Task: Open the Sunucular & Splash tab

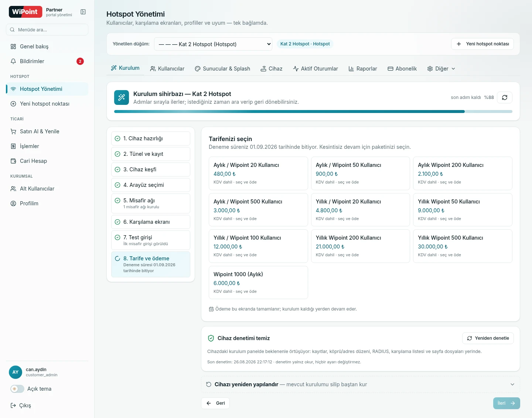Action: click(x=222, y=69)
